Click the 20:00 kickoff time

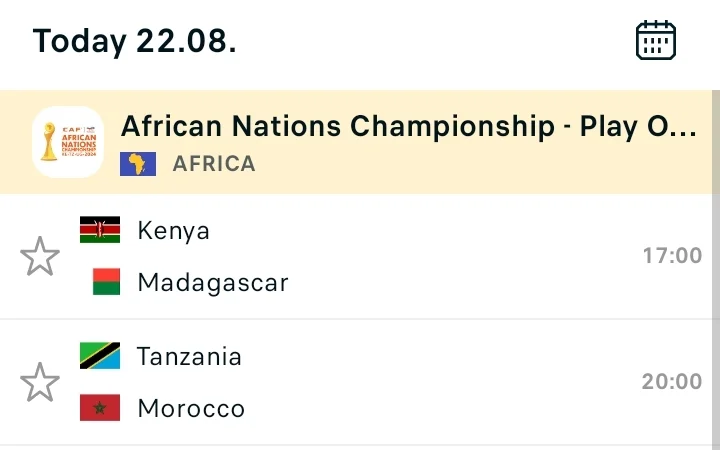(x=672, y=382)
